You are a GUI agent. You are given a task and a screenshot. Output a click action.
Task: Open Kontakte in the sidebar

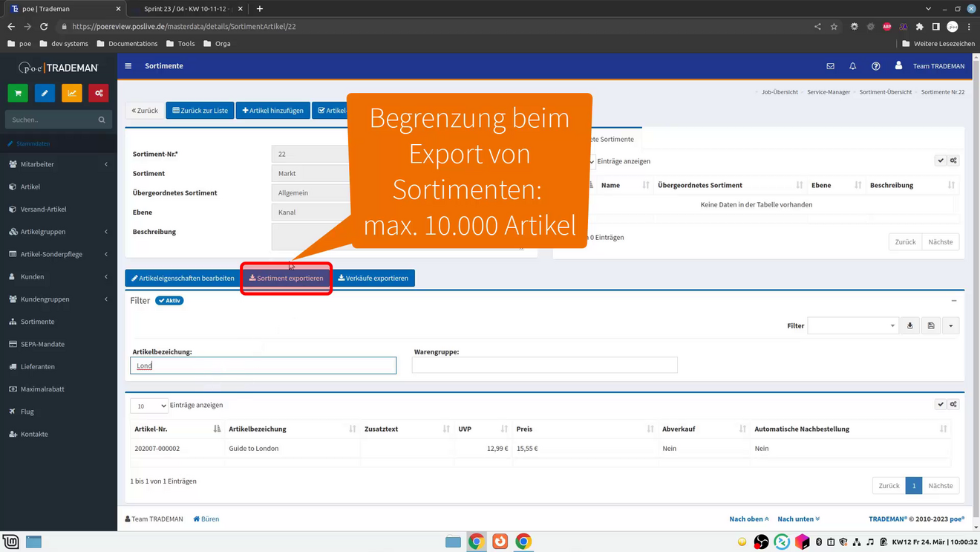tap(58, 434)
